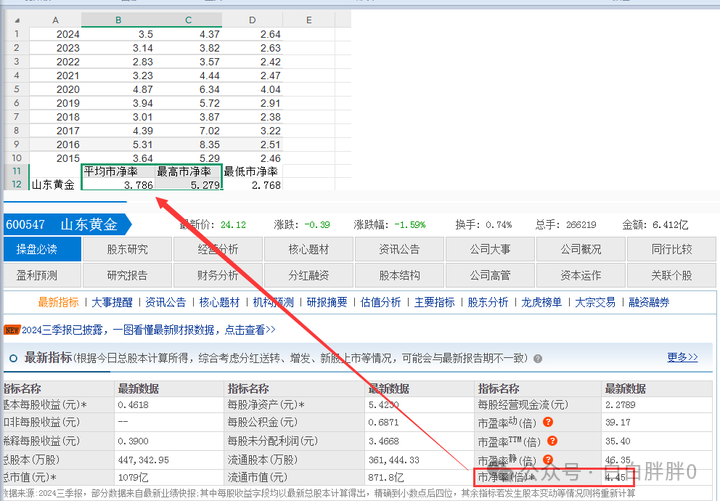Image resolution: width=720 pixels, height=501 pixels.
Task: Select the 山东黄金 cell in row 12
Action: point(55,185)
